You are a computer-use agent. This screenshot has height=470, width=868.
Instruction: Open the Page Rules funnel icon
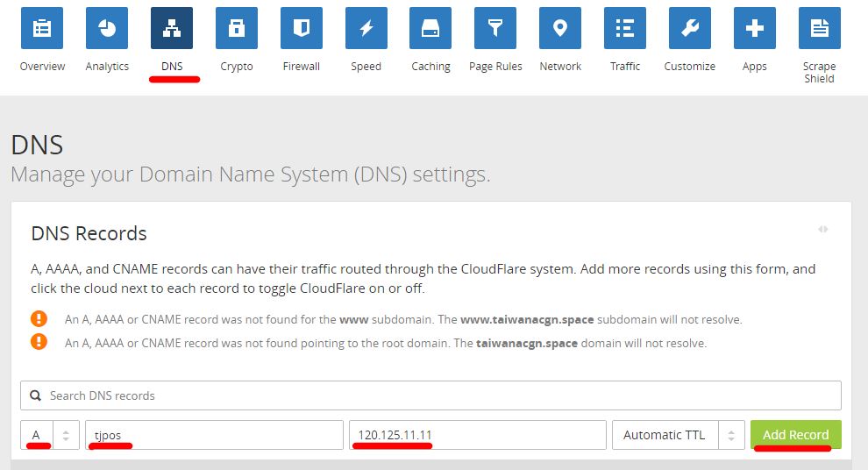pos(495,29)
